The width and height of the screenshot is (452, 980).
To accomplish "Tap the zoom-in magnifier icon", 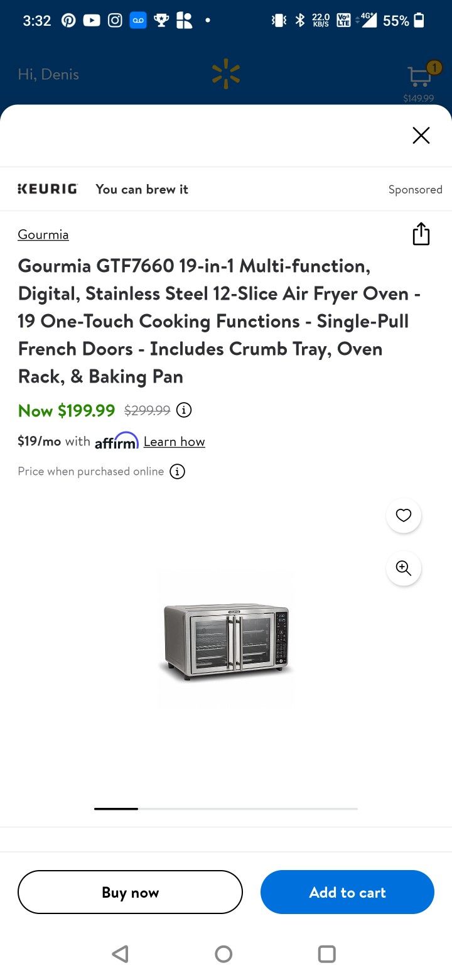I will tap(403, 568).
